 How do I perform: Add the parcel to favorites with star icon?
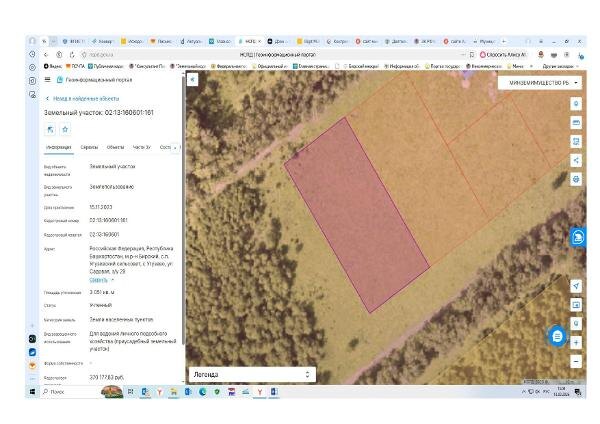click(65, 130)
